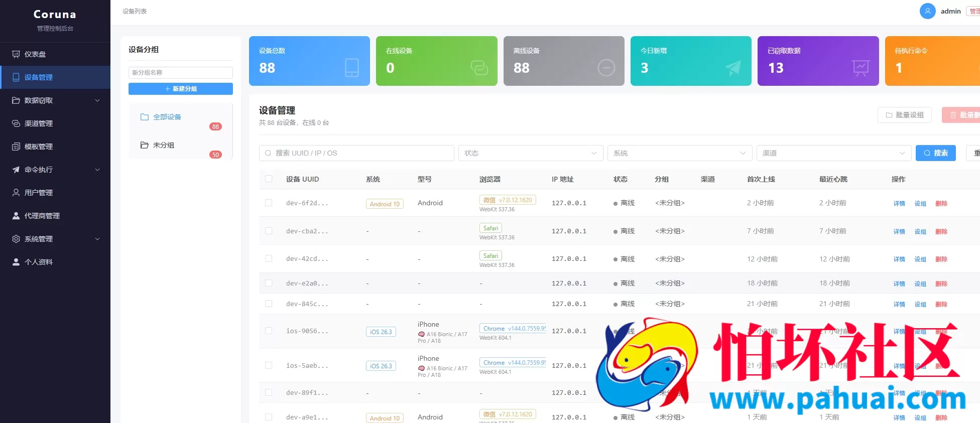
Task: Expand the 系统管理 submenu arrow
Action: [x=97, y=239]
